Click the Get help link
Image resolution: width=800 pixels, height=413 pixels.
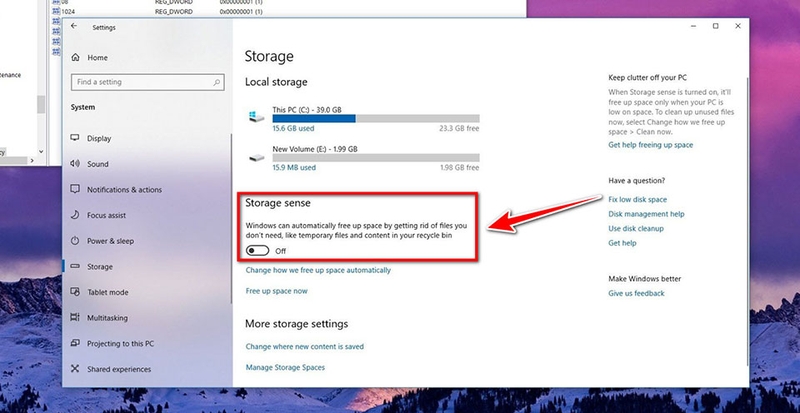622,243
